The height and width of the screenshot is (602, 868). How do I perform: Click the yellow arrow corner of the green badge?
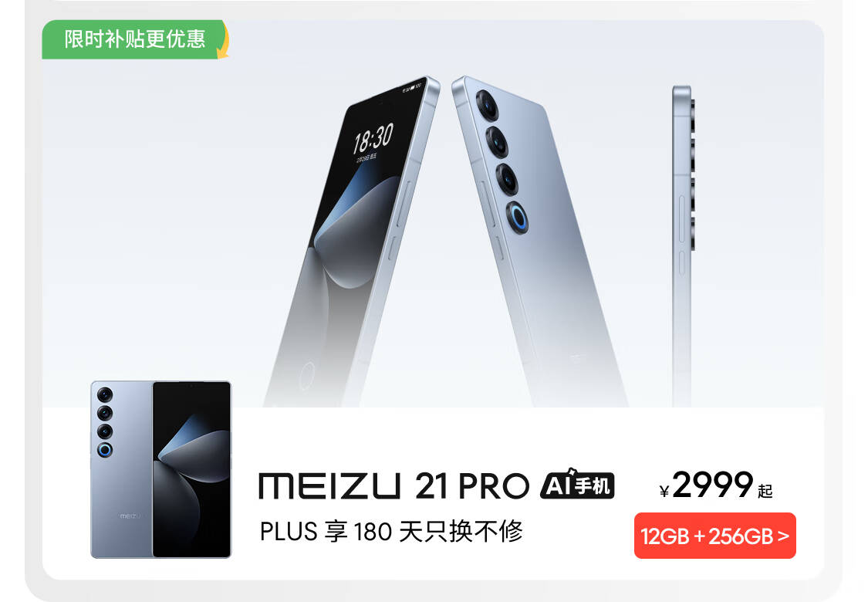point(223,42)
